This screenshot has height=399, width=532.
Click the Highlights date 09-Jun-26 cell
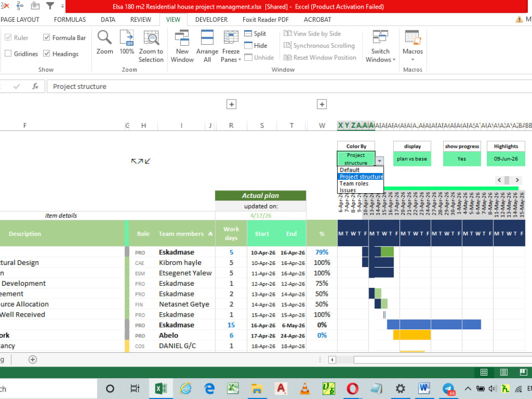(506, 159)
